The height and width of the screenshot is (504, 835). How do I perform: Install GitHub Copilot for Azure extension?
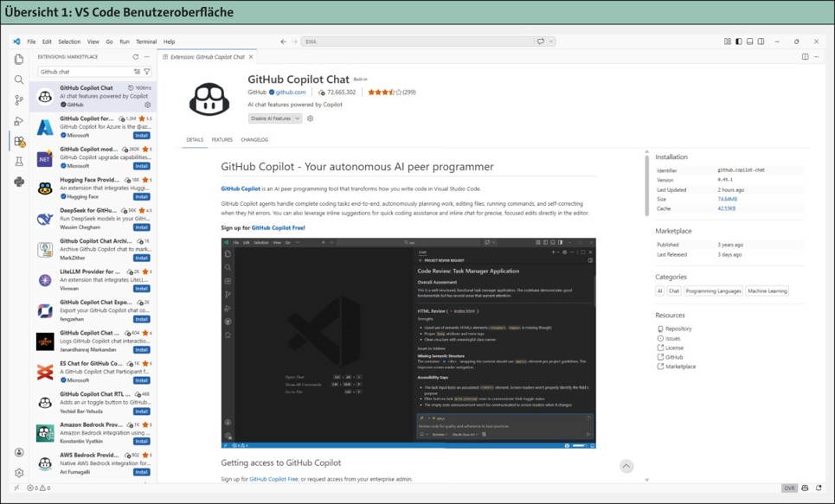pyautogui.click(x=142, y=136)
